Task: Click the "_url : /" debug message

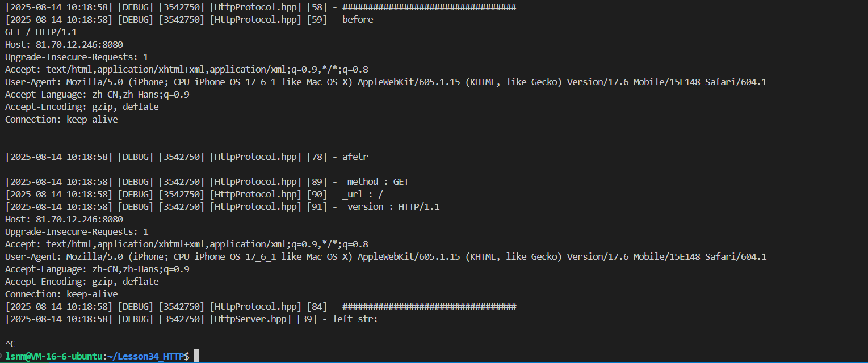Action: (363, 194)
